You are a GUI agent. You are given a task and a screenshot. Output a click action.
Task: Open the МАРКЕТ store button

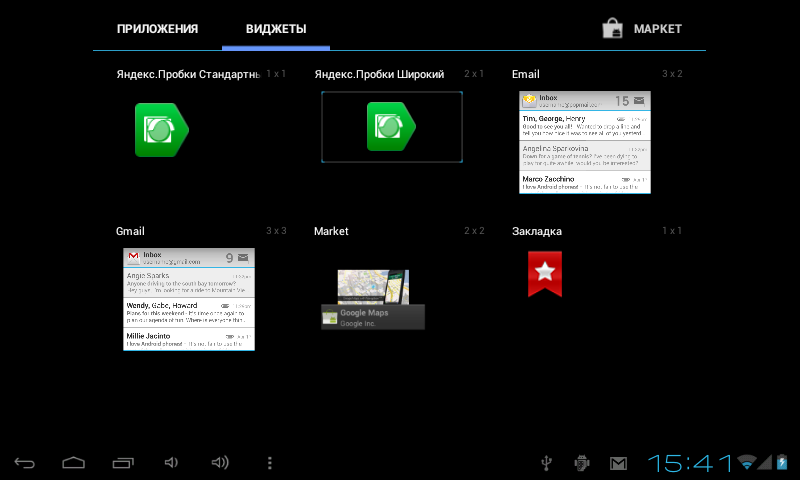tap(656, 29)
